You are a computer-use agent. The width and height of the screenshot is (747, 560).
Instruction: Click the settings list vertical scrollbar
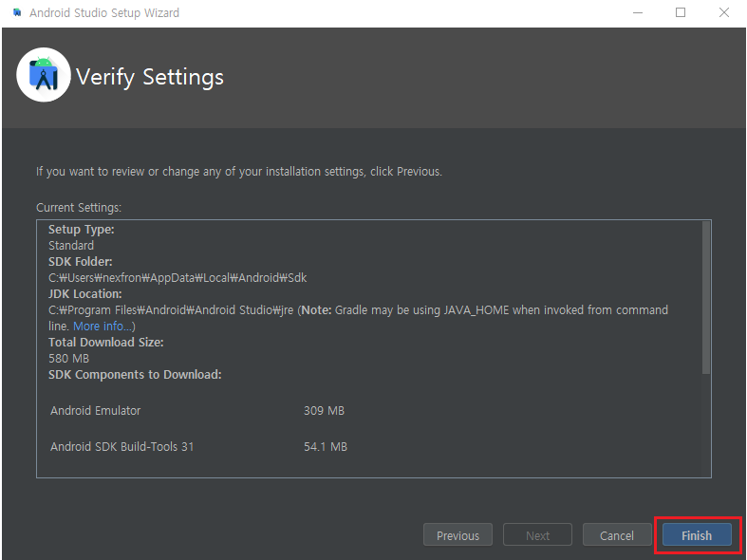(x=706, y=298)
